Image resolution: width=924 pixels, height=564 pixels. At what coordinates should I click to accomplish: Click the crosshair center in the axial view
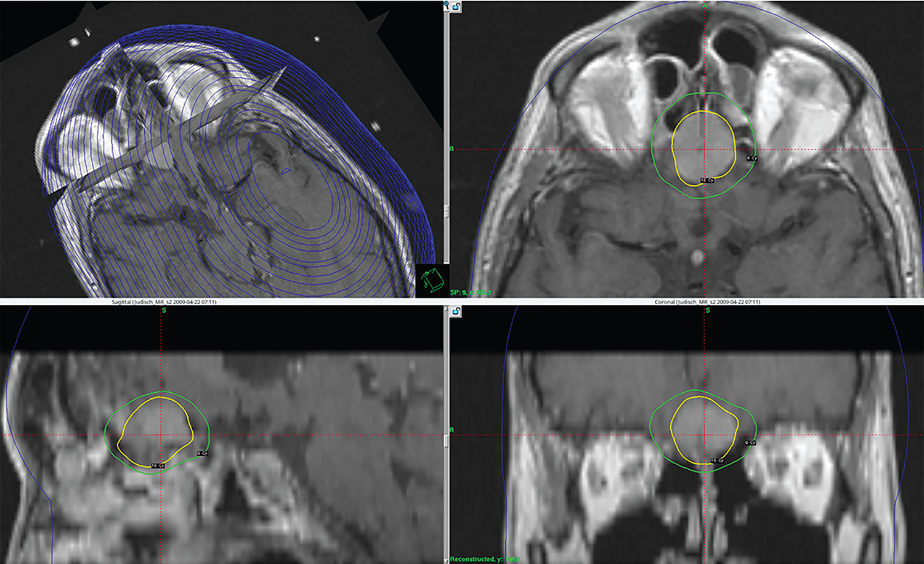705,149
